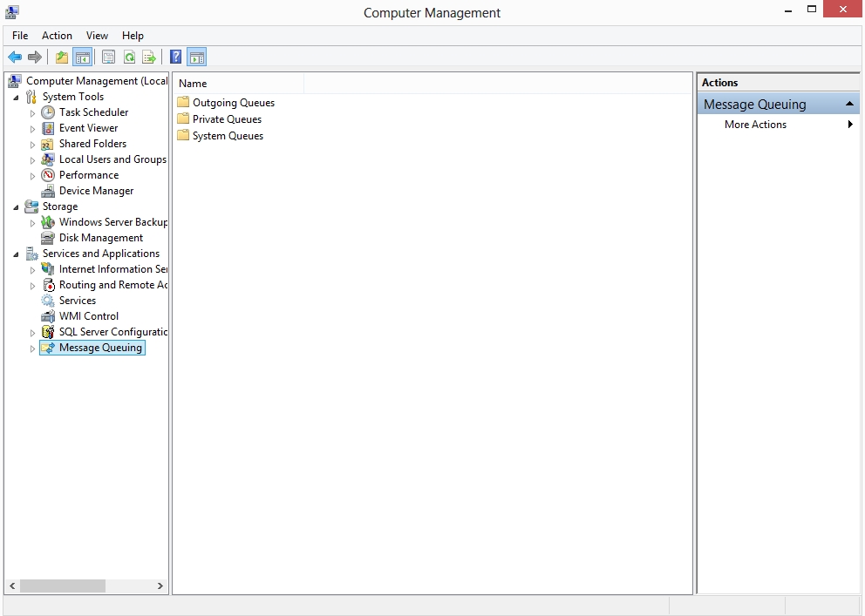
Task: Click the System Tools icon
Action: tap(31, 97)
